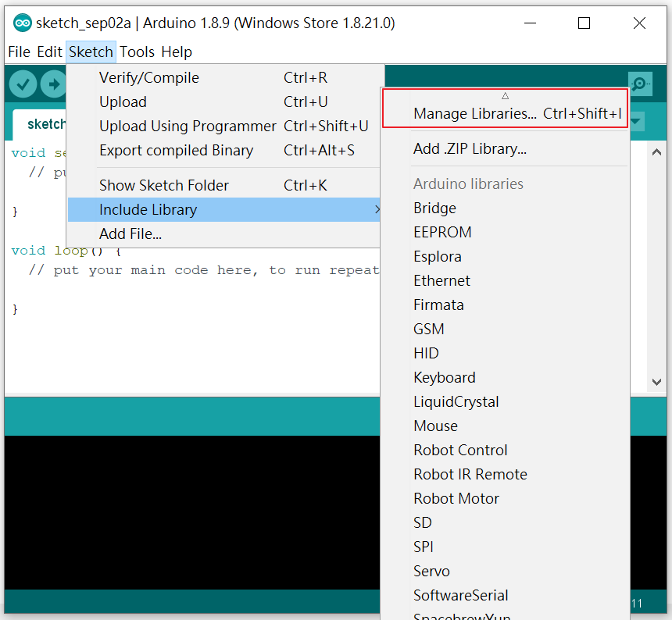
Task: Open the Edit menu
Action: (x=49, y=52)
